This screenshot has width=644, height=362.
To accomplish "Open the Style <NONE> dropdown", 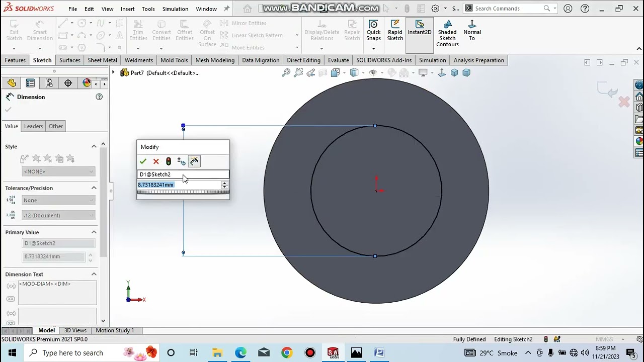I will tap(58, 171).
